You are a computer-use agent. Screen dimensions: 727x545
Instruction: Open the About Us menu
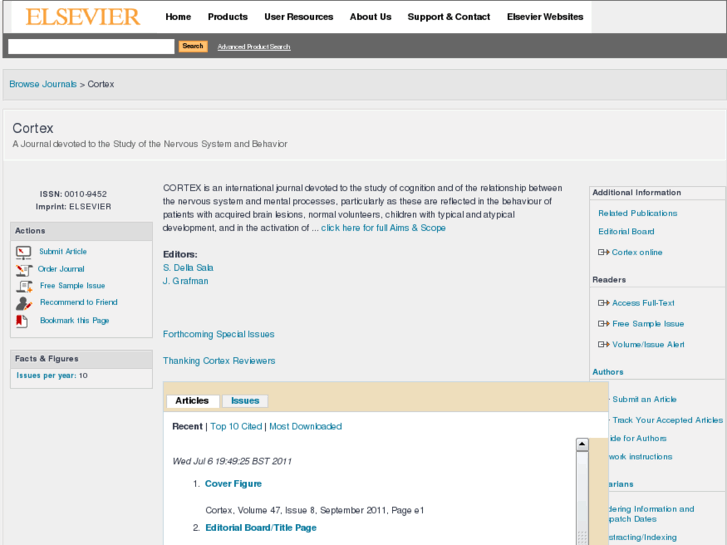coord(370,17)
